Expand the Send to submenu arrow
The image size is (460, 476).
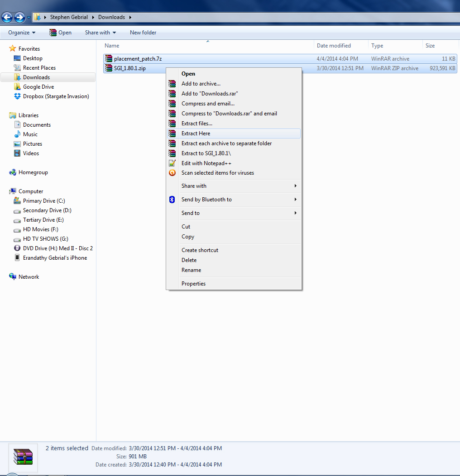[x=295, y=213]
